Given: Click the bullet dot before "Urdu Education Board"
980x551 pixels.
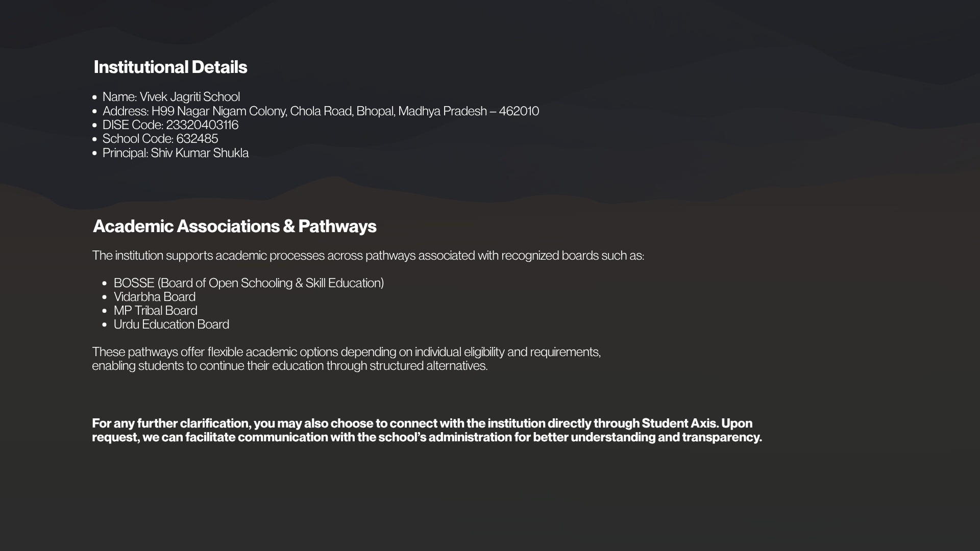Looking at the screenshot, I should tap(105, 324).
